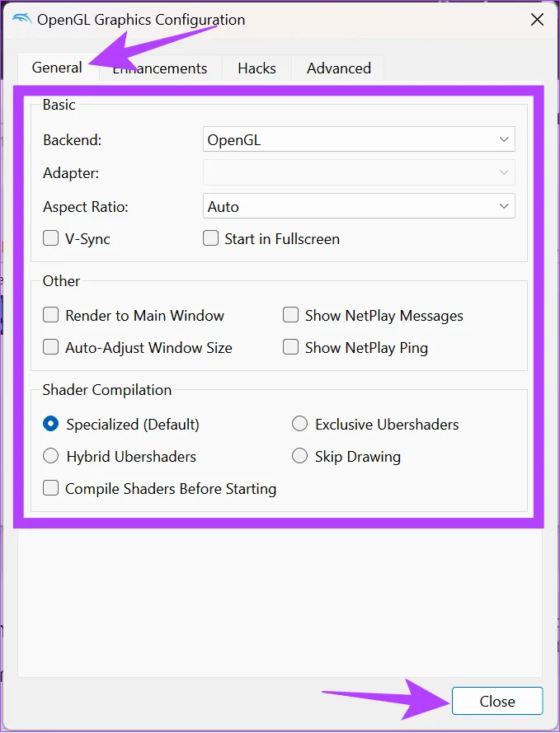Close the dialog with the X button

[x=537, y=20]
